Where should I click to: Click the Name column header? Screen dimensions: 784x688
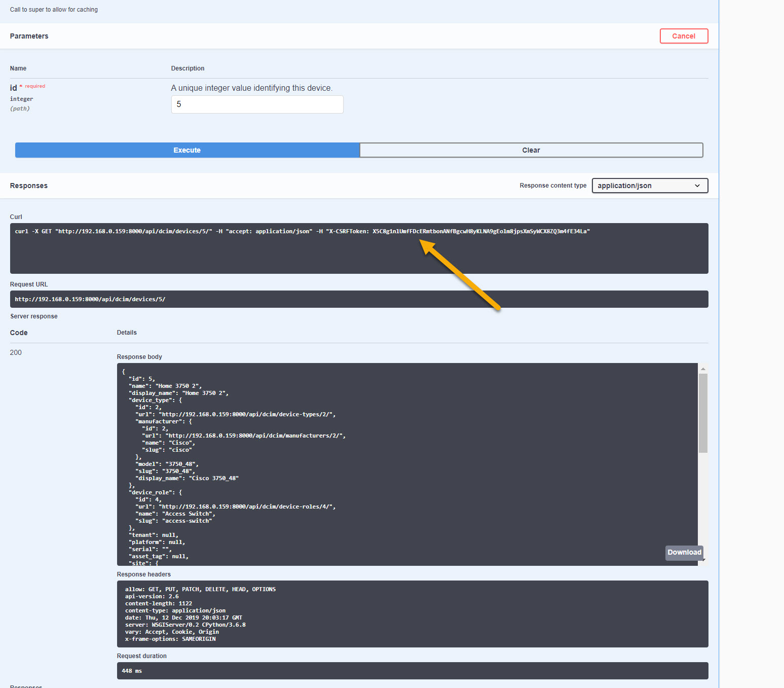[x=18, y=68]
